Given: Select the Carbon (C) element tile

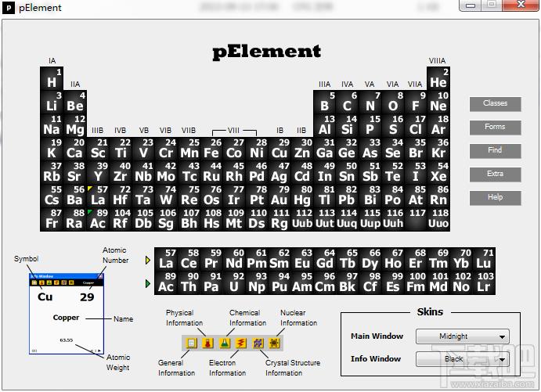Looking at the screenshot, I should [347, 102].
